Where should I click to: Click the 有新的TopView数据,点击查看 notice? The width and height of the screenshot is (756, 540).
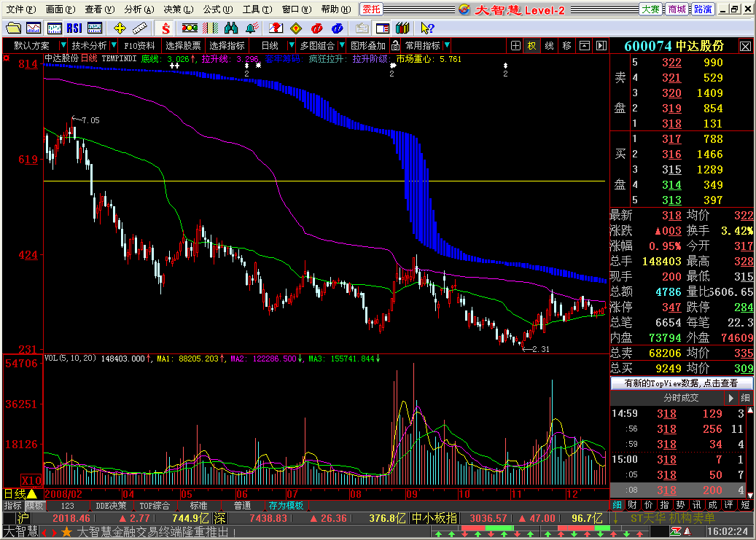[681, 383]
